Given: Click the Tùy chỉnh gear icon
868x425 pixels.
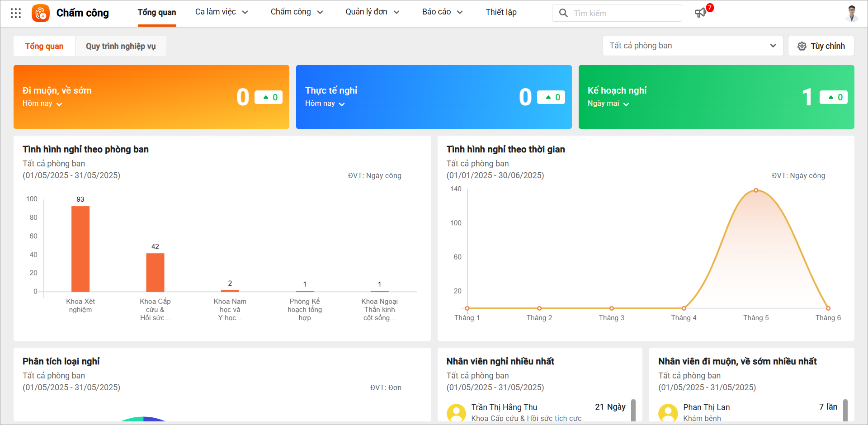Looking at the screenshot, I should point(802,46).
